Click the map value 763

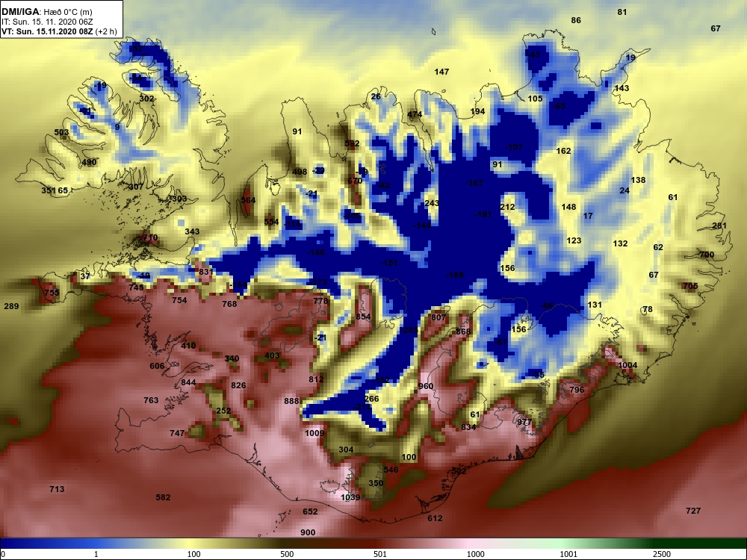point(151,400)
